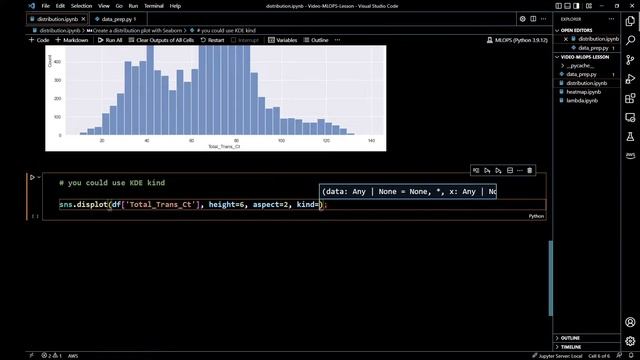
Task: Toggle primary side bar layout button
Action: point(558,6)
